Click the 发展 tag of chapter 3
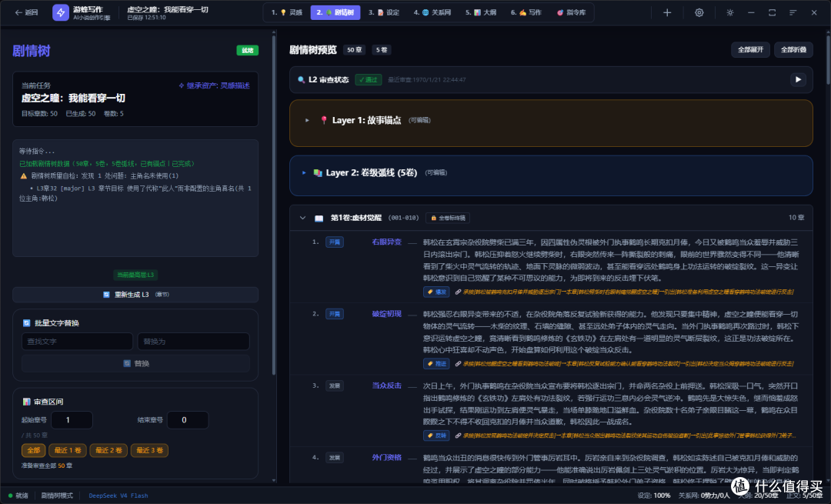 pos(335,386)
